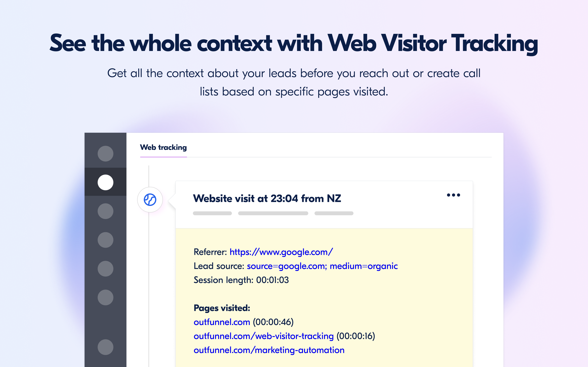This screenshot has height=367, width=588.
Task: Follow the outfunnel.com/web-visitor-tracking link
Action: pyautogui.click(x=264, y=336)
